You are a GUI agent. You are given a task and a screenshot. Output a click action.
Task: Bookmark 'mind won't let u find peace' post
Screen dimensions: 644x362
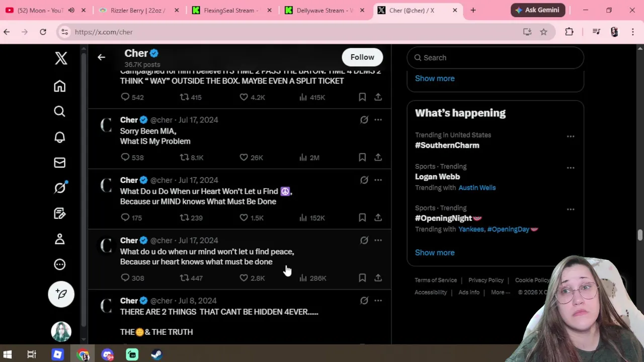(362, 278)
